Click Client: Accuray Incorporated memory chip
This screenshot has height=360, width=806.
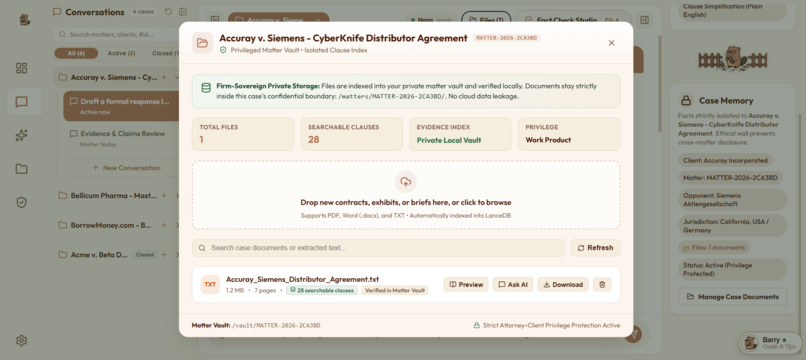[725, 160]
